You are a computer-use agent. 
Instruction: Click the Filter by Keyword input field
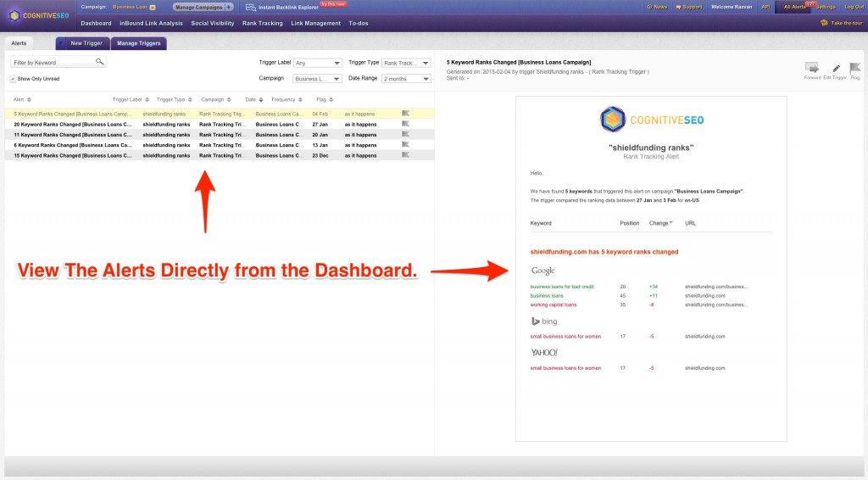tap(53, 62)
